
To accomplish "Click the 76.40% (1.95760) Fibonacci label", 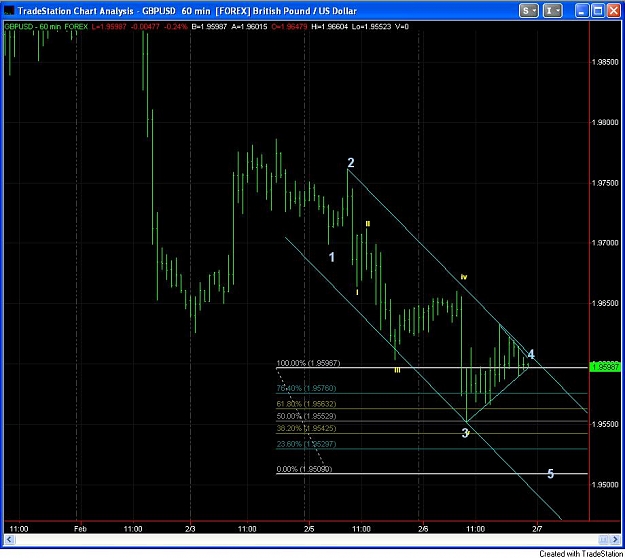I will pos(306,388).
